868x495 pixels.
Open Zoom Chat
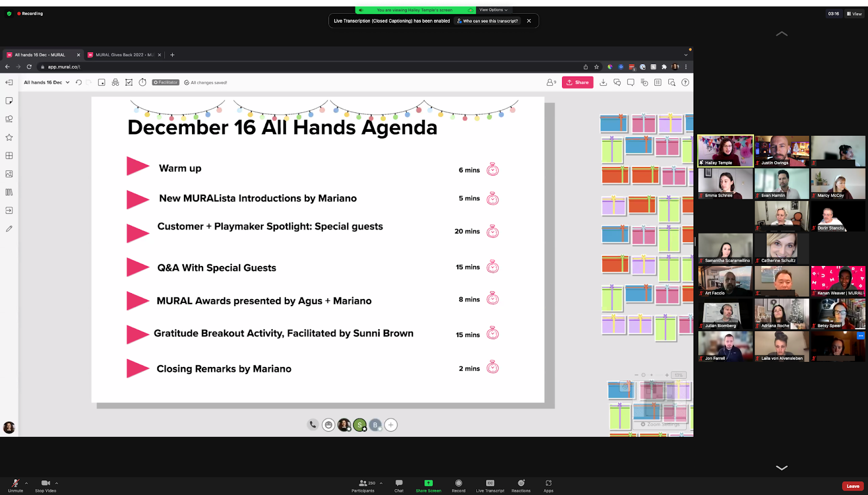[x=399, y=485]
